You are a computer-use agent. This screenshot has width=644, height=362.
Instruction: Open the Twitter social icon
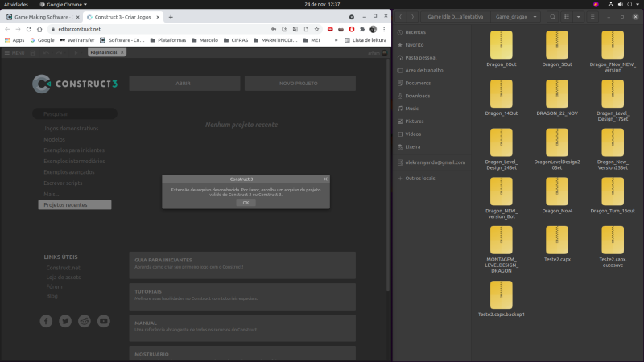pos(65,321)
